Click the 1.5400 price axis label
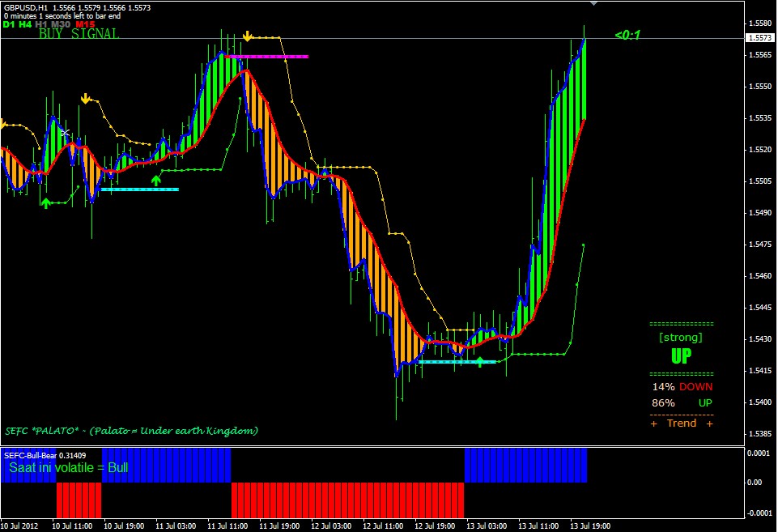 tap(760, 402)
